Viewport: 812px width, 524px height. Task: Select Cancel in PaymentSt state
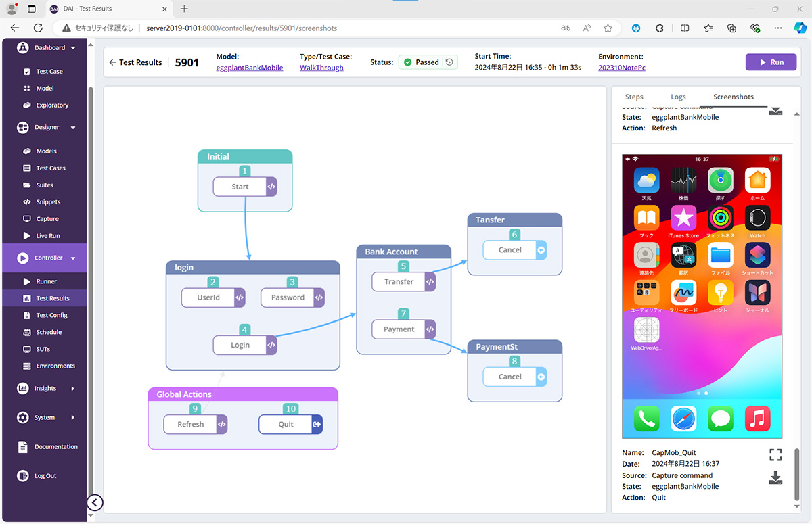coord(514,377)
